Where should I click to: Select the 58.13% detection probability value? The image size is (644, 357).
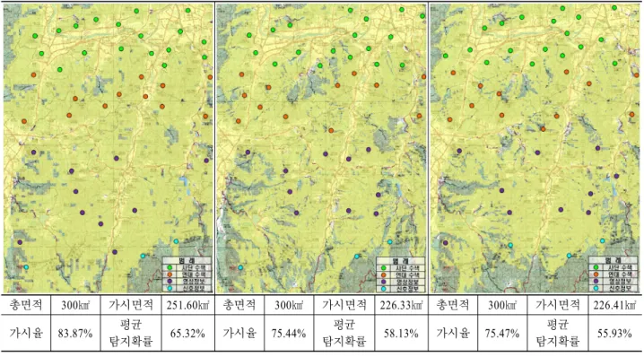pyautogui.click(x=401, y=333)
